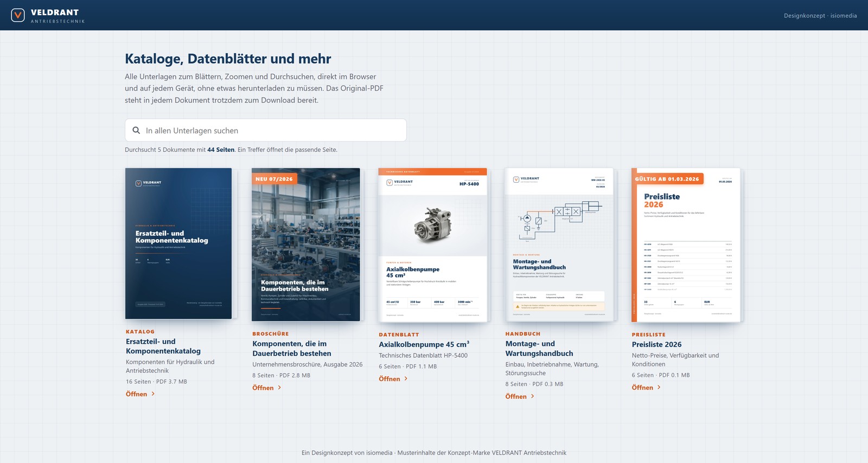Open the Axialkolbenpumpe HP-5400 datasheet cover
The width and height of the screenshot is (868, 463).
tap(432, 245)
